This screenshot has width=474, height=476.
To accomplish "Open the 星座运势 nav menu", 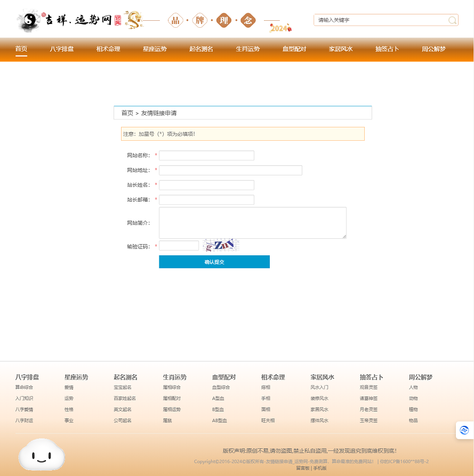I will point(155,49).
